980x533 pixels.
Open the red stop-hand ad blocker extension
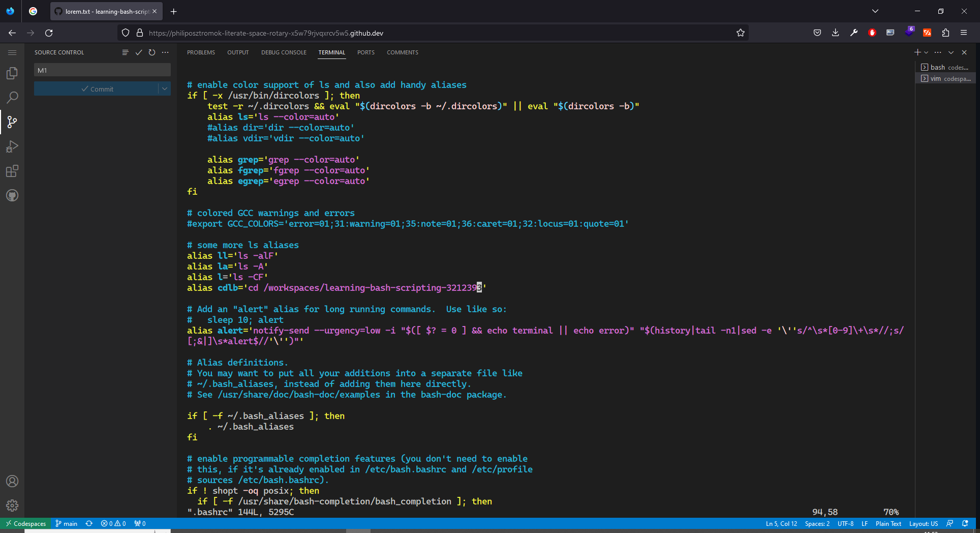872,33
